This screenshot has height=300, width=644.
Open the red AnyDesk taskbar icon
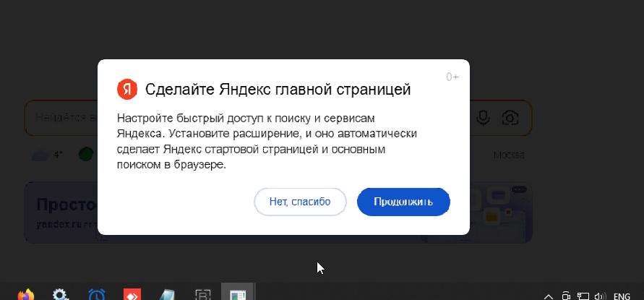tap(132, 295)
